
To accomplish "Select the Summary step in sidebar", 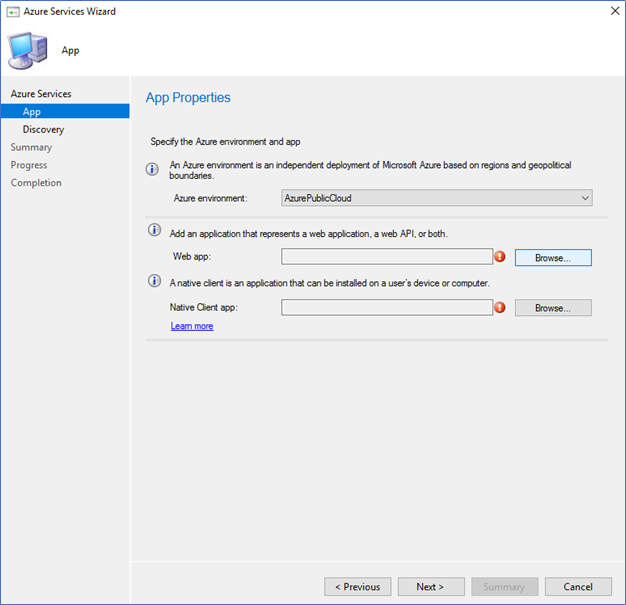I will tap(32, 147).
